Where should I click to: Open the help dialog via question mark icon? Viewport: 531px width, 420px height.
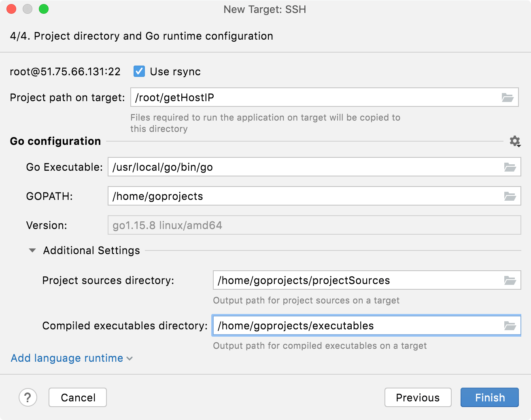click(28, 397)
